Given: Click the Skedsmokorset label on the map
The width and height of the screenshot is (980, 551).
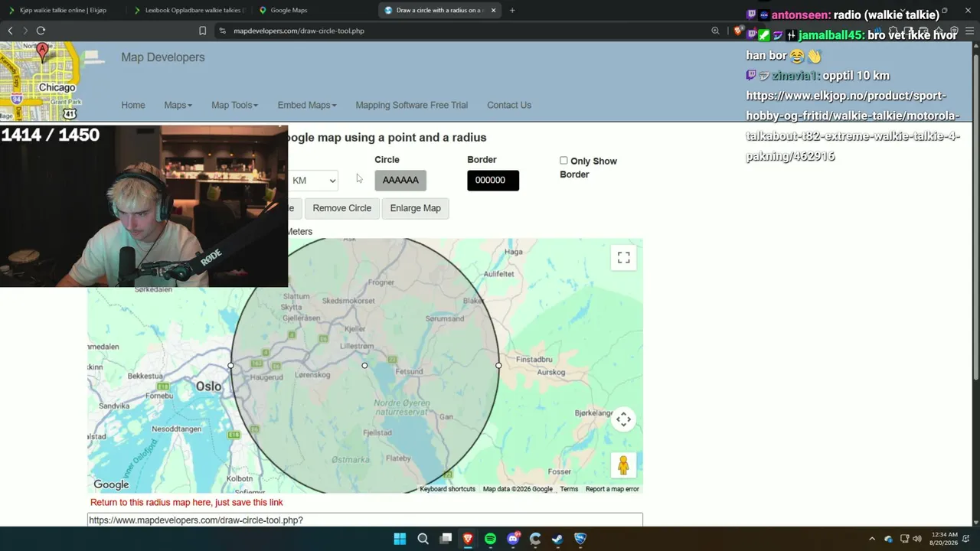Looking at the screenshot, I should tap(349, 301).
